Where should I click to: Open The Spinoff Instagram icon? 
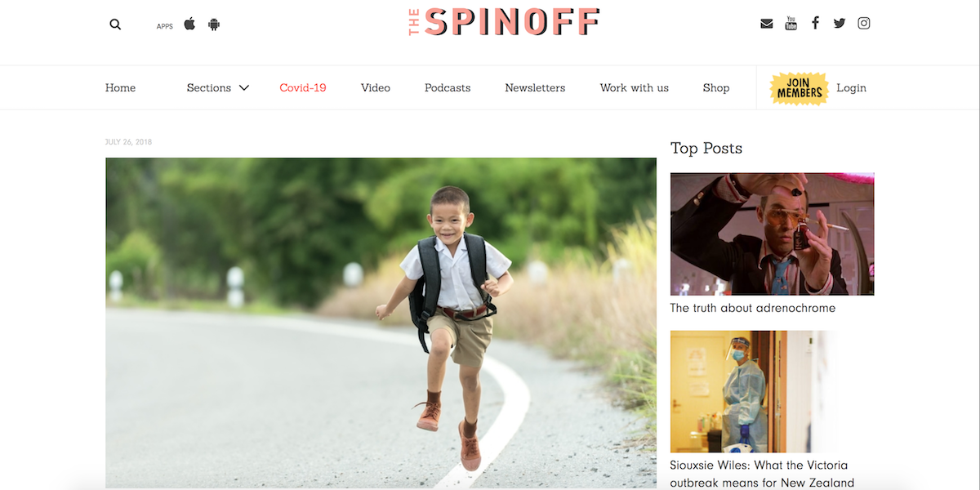click(x=864, y=23)
